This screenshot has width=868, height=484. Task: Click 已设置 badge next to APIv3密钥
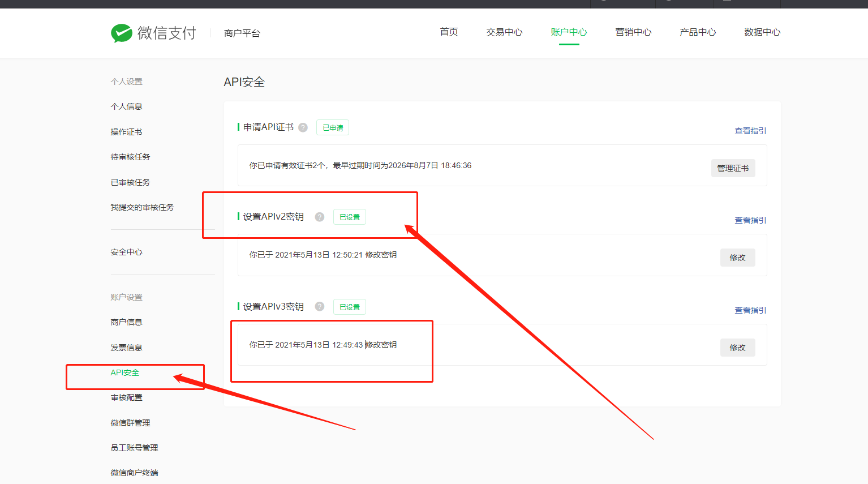pos(350,307)
